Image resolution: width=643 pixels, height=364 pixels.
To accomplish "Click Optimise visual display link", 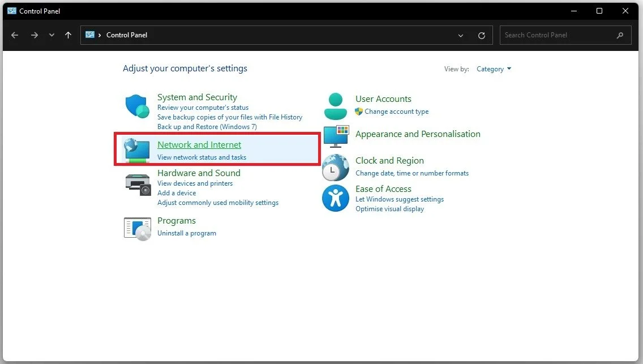I will (x=389, y=209).
